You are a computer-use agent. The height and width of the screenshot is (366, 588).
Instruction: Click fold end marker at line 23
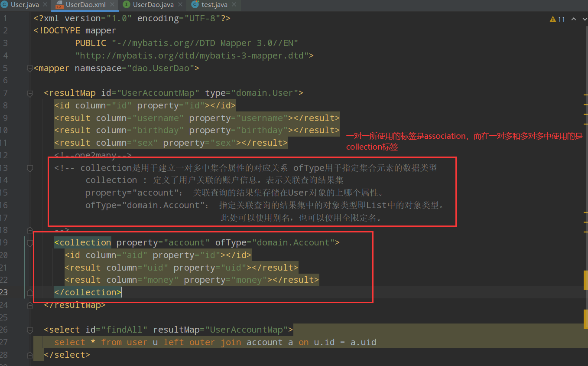point(30,292)
